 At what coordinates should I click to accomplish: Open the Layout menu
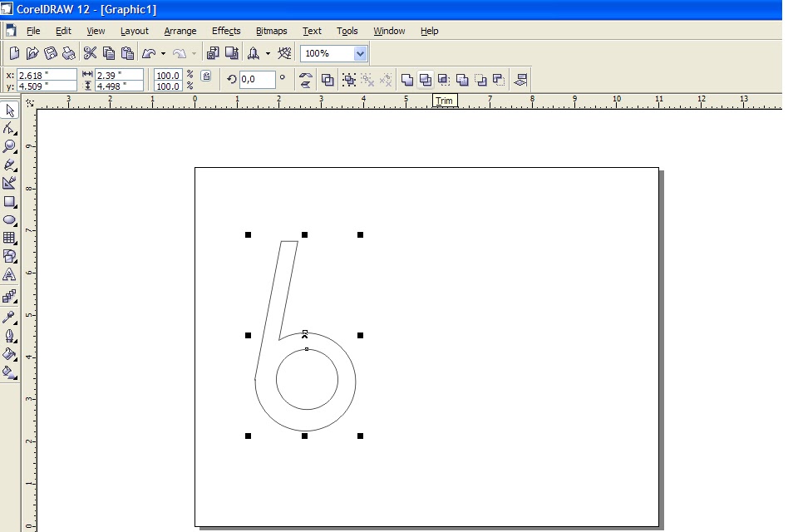(134, 31)
